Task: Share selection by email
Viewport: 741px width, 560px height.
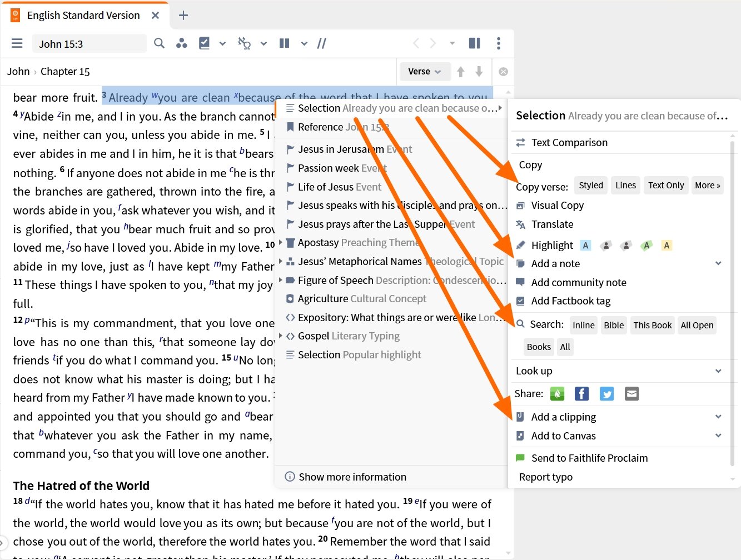Action: [631, 394]
